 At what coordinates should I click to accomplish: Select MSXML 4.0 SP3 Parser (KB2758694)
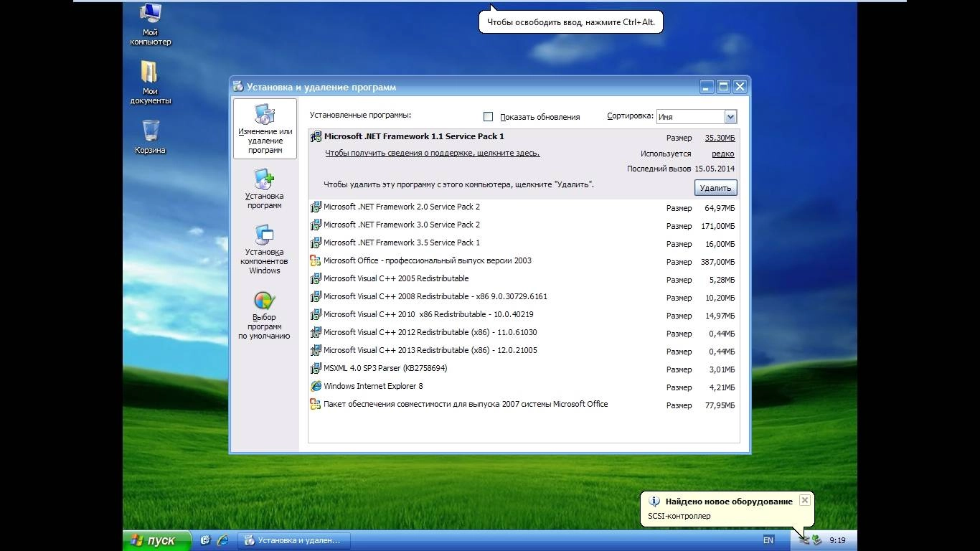[524, 369]
